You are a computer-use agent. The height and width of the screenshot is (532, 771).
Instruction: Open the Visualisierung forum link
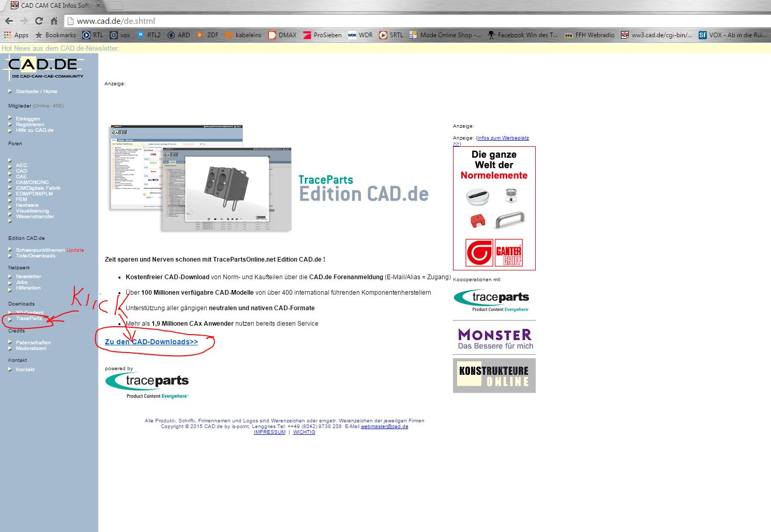coord(32,211)
